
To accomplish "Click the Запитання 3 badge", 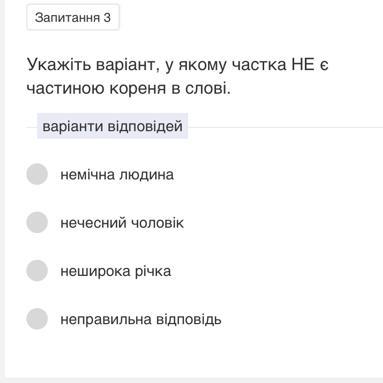I will (73, 17).
